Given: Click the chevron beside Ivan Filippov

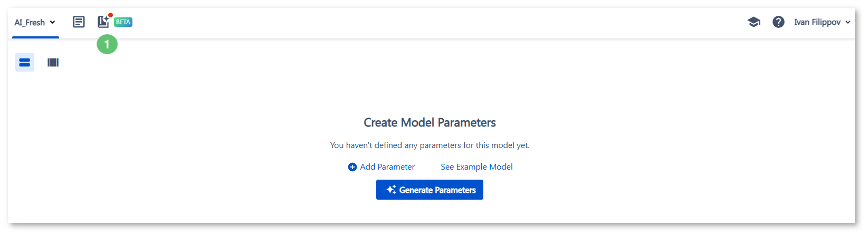Looking at the screenshot, I should 848,22.
